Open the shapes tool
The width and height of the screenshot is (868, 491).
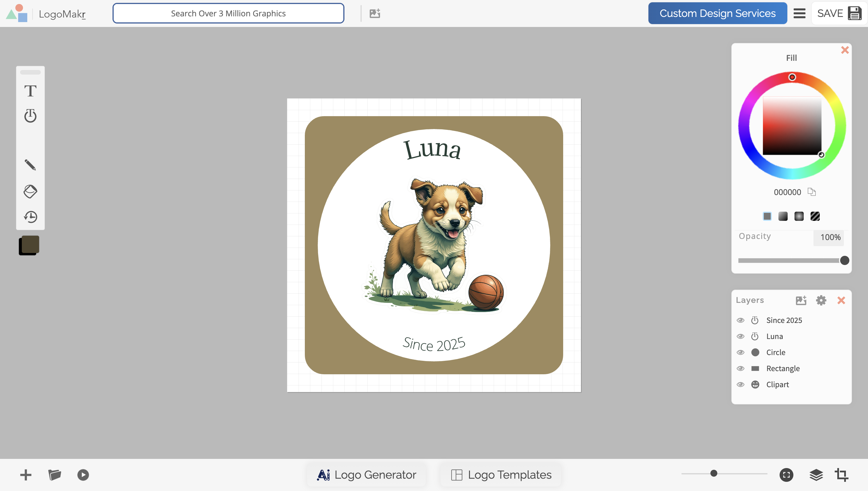pos(30,191)
